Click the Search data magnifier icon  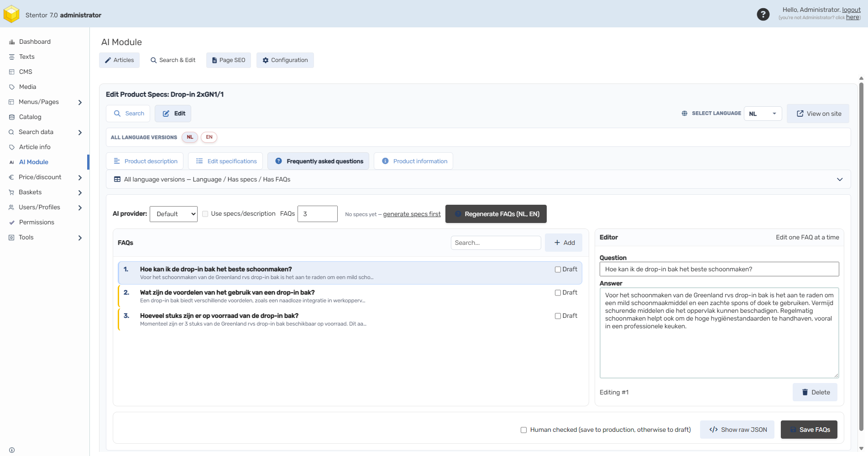click(11, 132)
